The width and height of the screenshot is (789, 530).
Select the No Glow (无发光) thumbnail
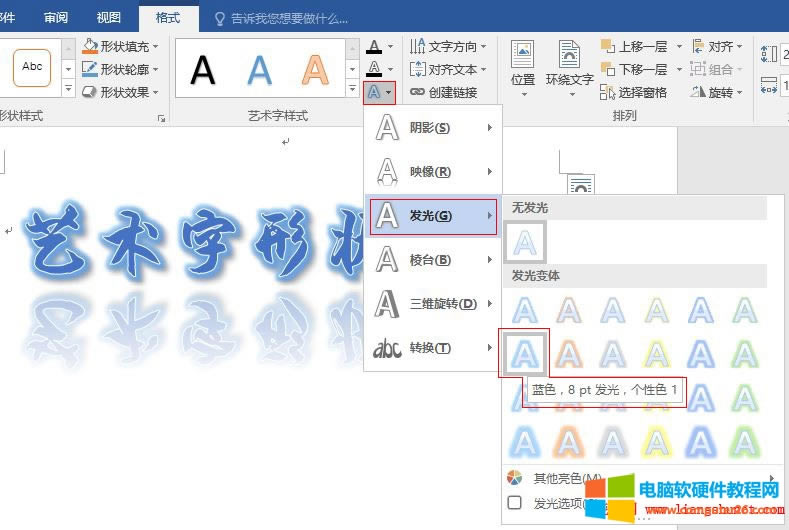tap(526, 242)
